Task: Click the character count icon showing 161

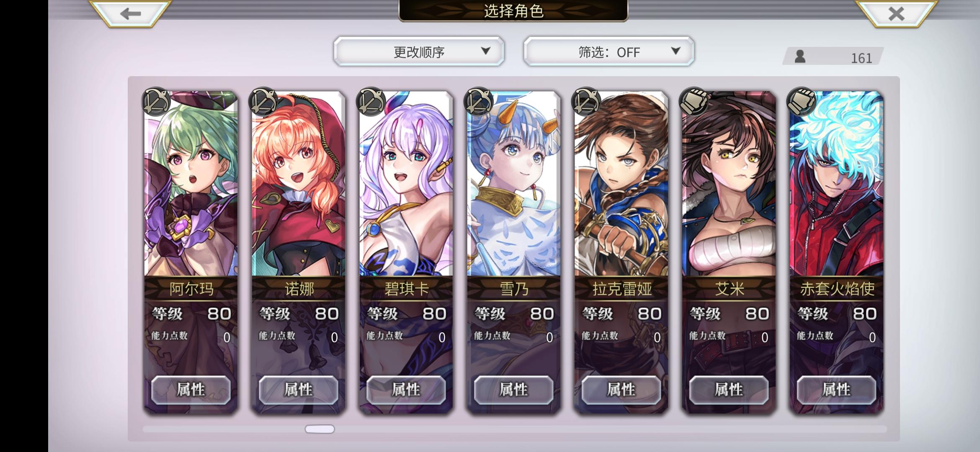Action: [800, 56]
